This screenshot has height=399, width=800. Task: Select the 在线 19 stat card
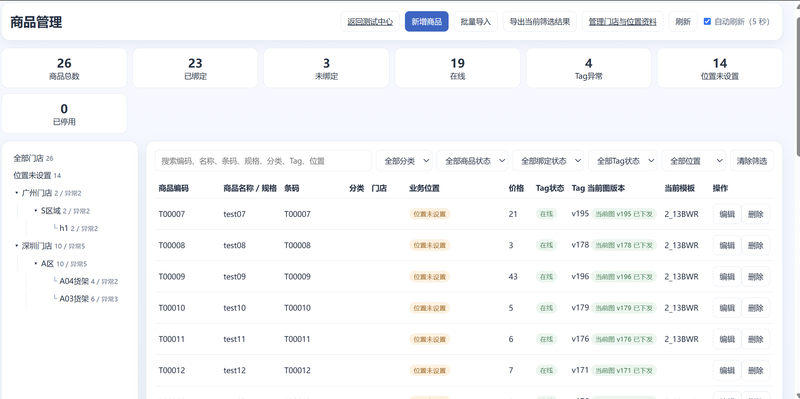(458, 68)
